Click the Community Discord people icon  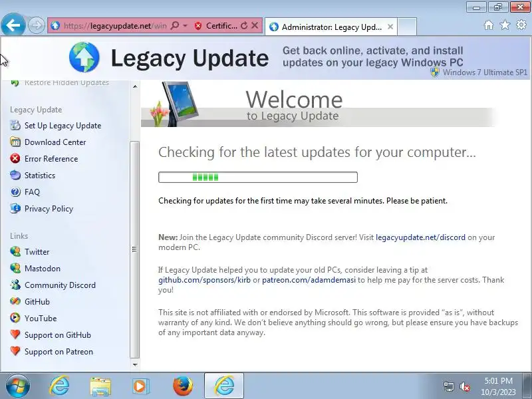15,285
